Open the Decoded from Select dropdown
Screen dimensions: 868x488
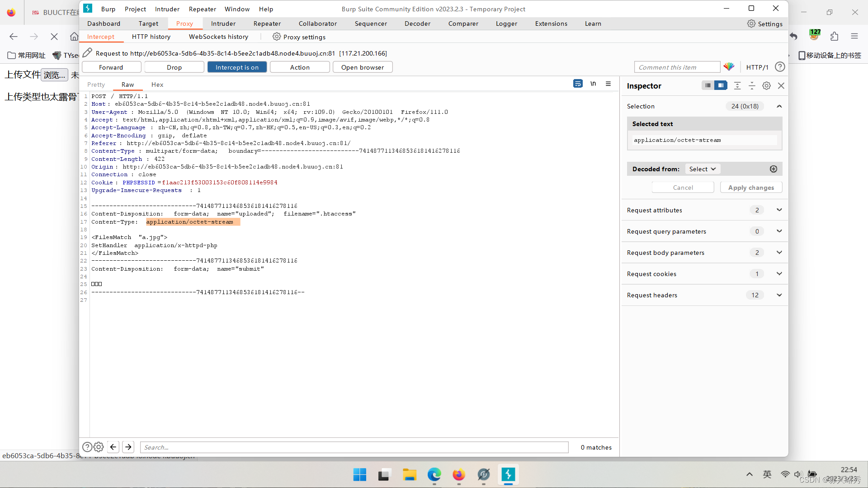(703, 169)
